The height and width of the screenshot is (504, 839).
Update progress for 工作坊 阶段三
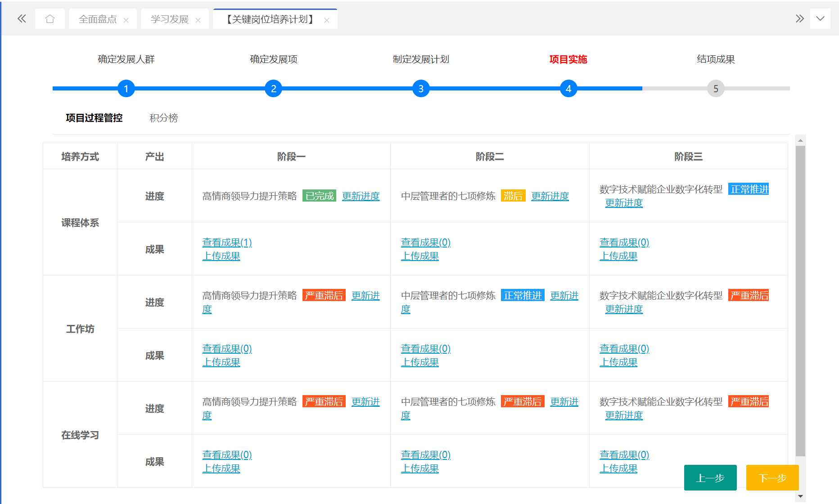(624, 309)
